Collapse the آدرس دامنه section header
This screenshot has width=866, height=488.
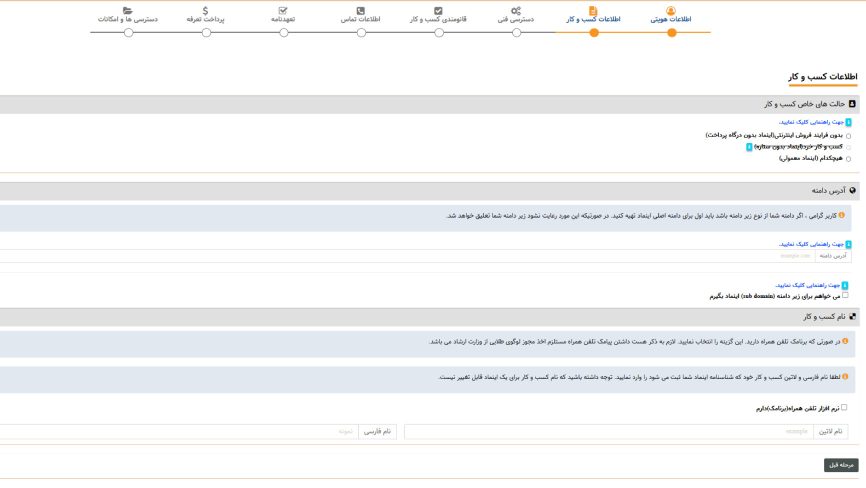click(x=830, y=189)
